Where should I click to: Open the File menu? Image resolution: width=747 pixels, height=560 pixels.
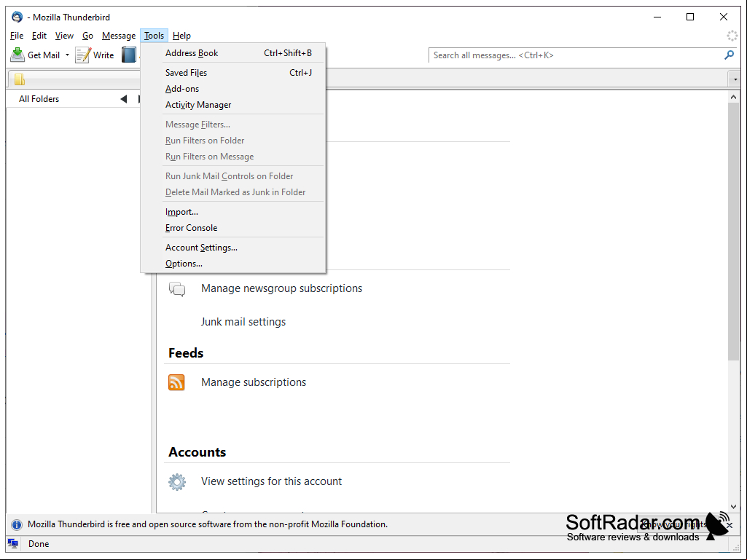tap(17, 36)
